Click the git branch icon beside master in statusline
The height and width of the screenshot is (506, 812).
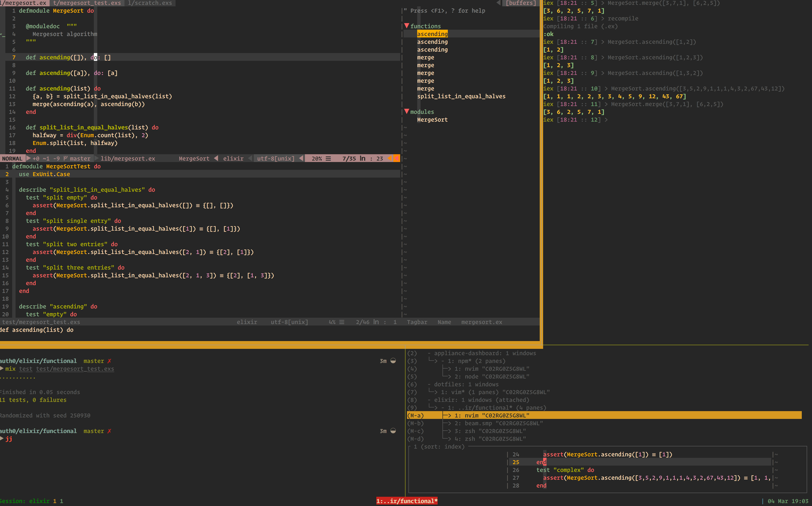[x=66, y=158]
